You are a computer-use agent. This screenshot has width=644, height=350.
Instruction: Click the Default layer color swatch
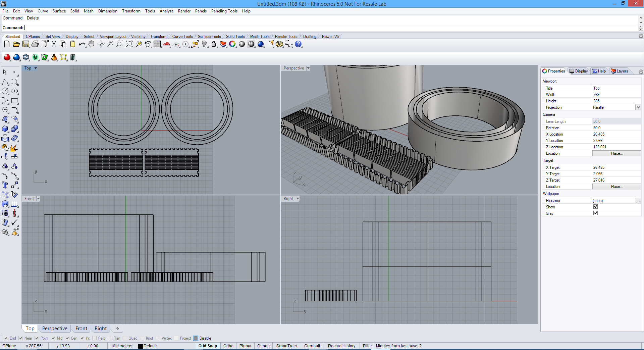[x=141, y=346]
